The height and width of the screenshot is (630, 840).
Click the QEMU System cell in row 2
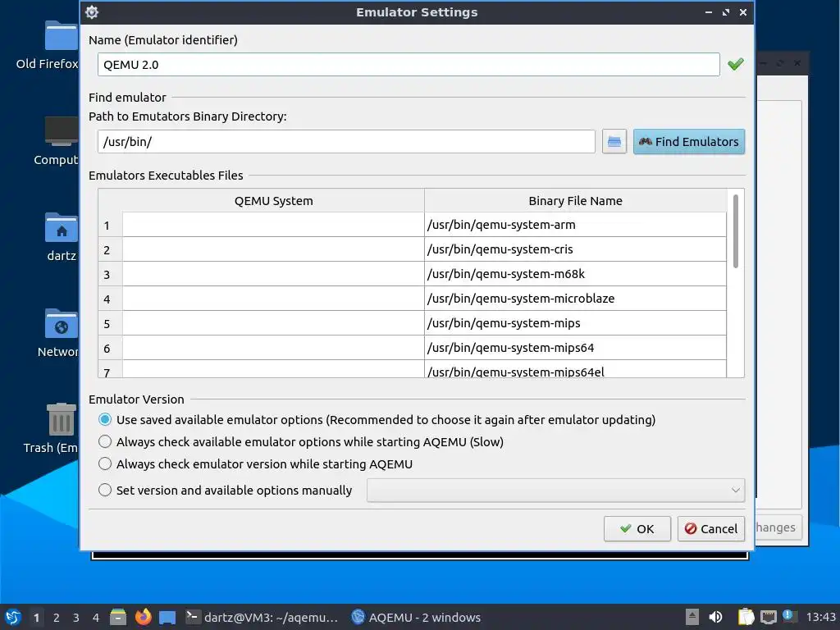(273, 249)
